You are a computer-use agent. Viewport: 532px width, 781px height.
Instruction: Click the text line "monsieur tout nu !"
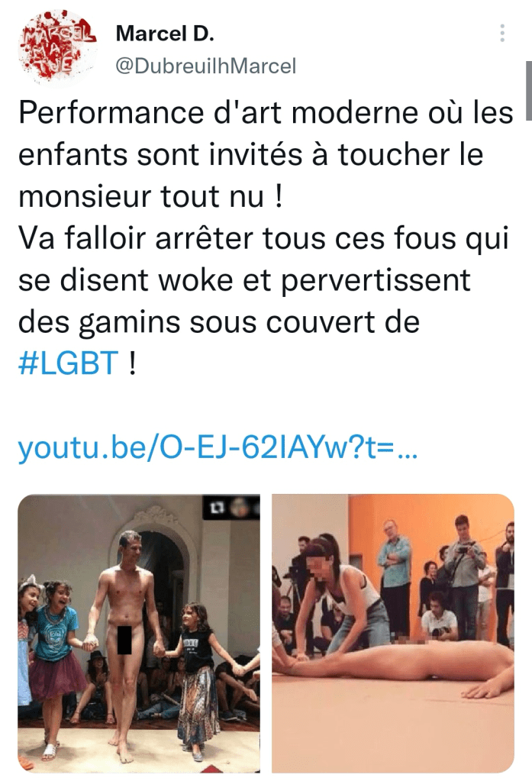pos(151,196)
